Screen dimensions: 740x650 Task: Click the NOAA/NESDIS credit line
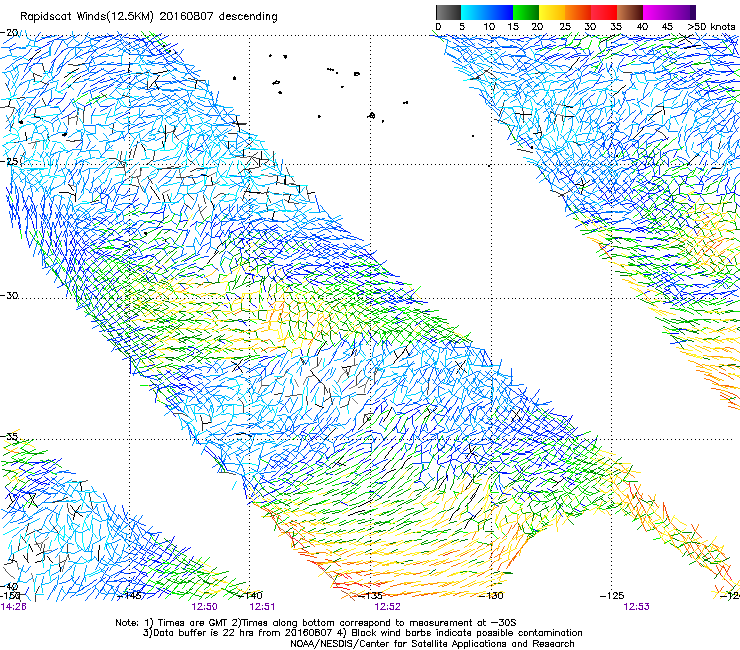coord(432,644)
